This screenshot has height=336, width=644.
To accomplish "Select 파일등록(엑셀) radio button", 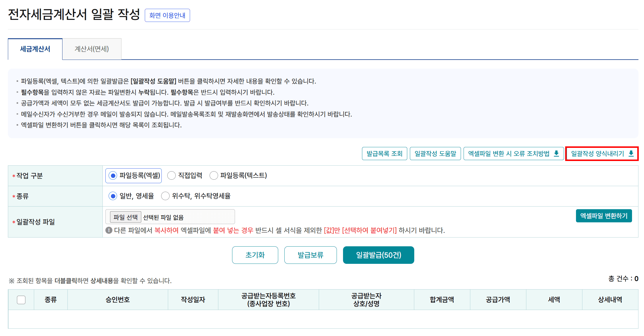I will (113, 176).
